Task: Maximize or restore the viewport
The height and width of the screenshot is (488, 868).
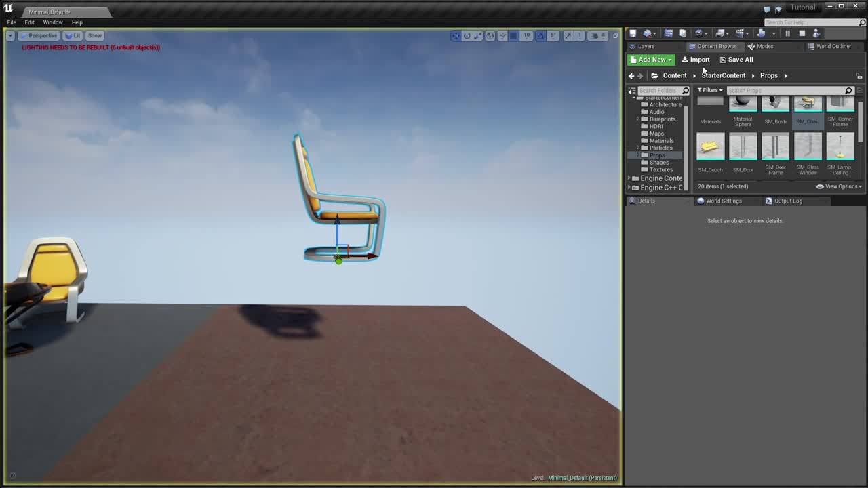Action: coord(616,36)
